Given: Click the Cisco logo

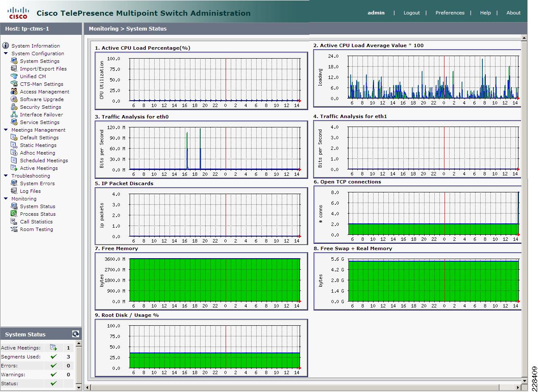Looking at the screenshot, I should [x=18, y=13].
